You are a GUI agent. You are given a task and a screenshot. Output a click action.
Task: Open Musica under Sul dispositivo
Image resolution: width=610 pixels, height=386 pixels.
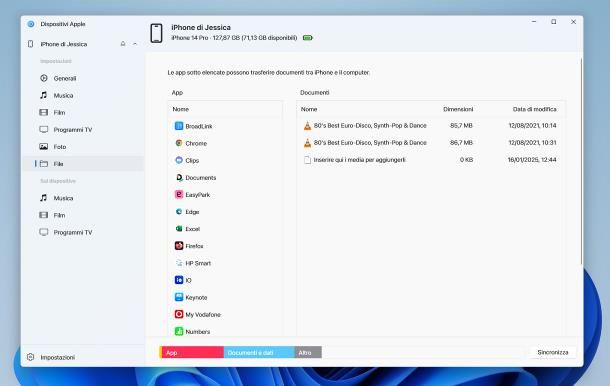[82, 198]
